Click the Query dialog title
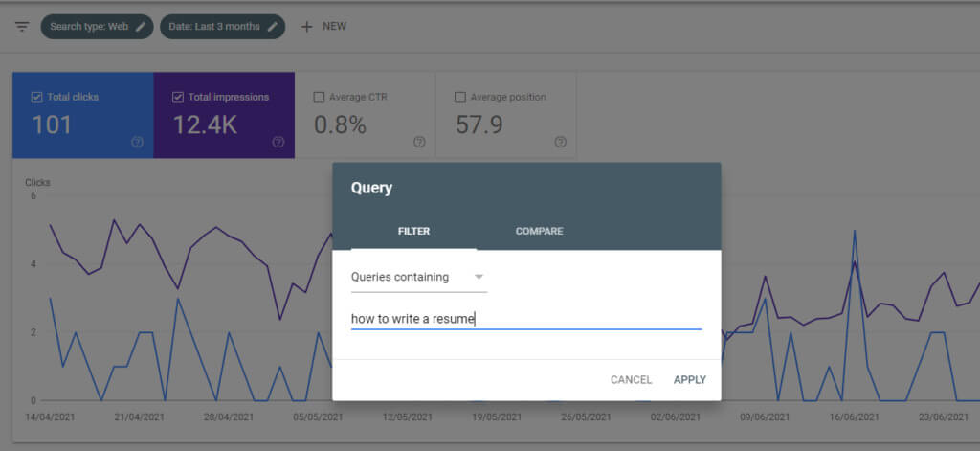 [372, 188]
